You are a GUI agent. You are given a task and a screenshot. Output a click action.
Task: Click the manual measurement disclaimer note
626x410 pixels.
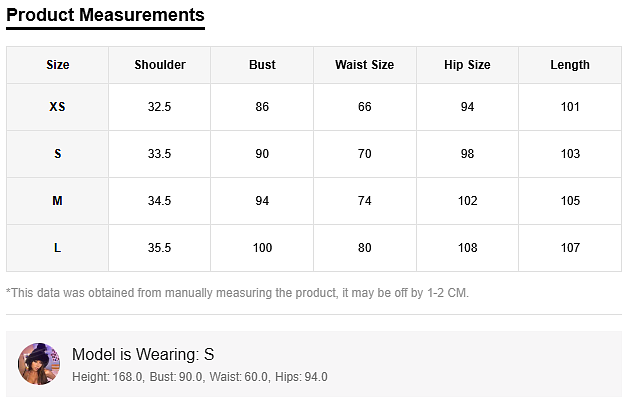click(237, 293)
